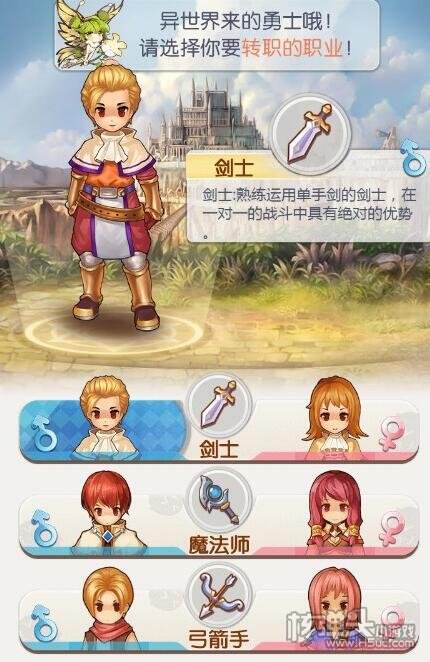The image size is (430, 662).
Task: Click the magic staff icon for 魔法师
Action: click(x=219, y=499)
